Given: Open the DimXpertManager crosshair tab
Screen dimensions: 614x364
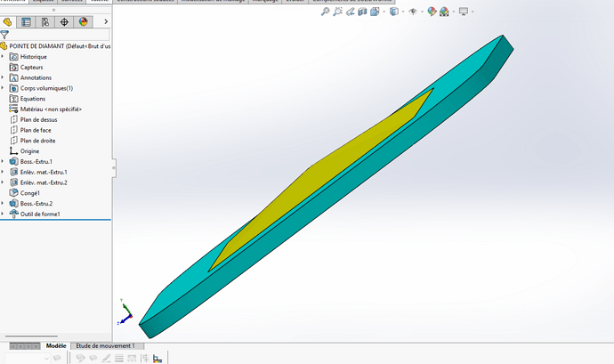Looking at the screenshot, I should point(64,21).
